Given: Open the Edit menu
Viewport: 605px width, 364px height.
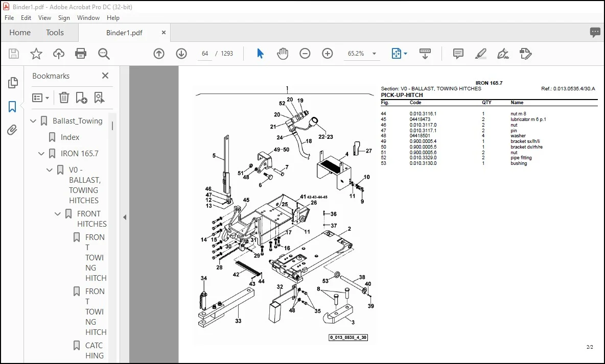Looking at the screenshot, I should tap(26, 18).
